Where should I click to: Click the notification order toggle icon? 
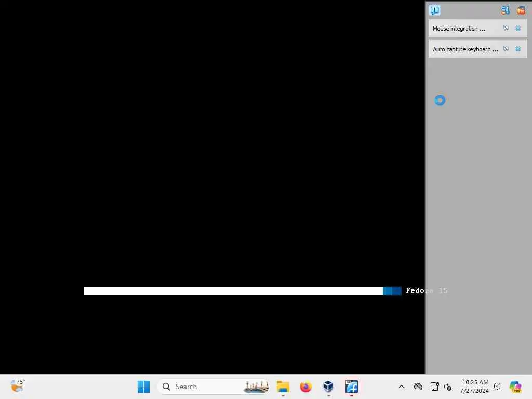click(506, 10)
